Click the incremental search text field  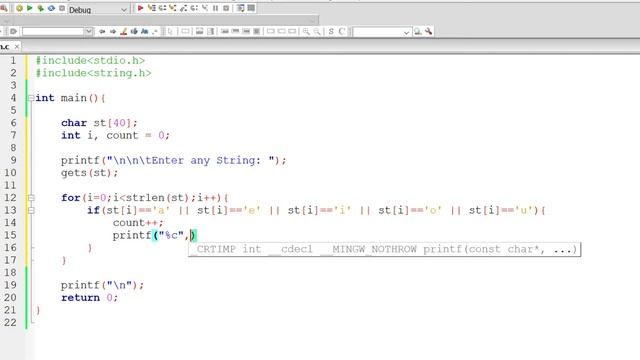point(53,31)
